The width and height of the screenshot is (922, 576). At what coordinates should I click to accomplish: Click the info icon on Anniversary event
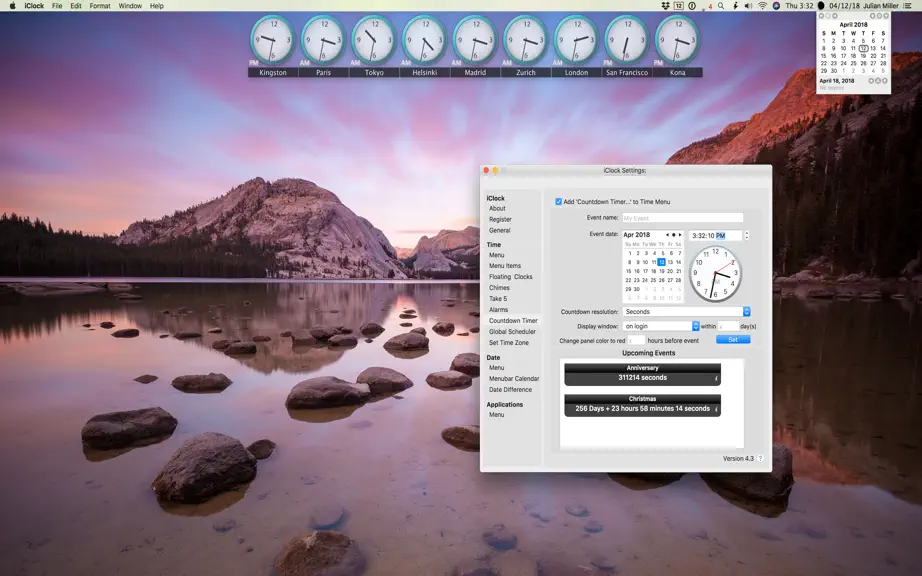tap(716, 379)
